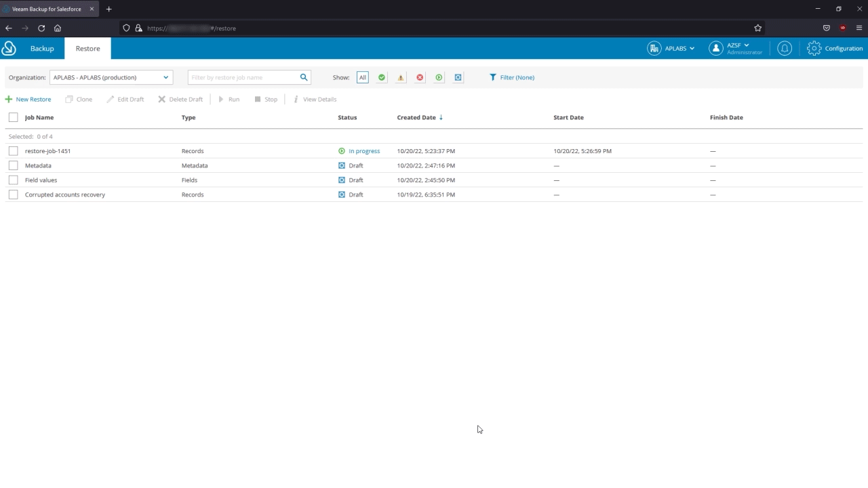868x488 pixels.
Task: Click the browser back arrow
Action: (x=9, y=28)
